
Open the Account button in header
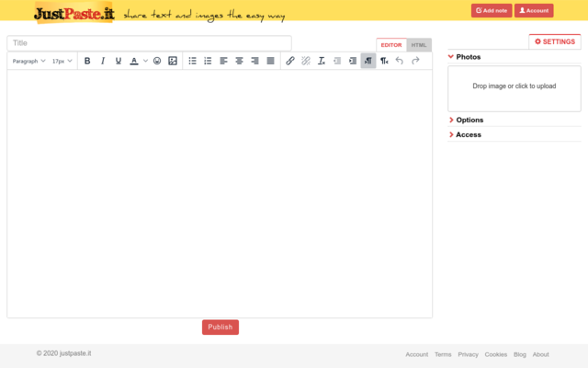pos(534,10)
